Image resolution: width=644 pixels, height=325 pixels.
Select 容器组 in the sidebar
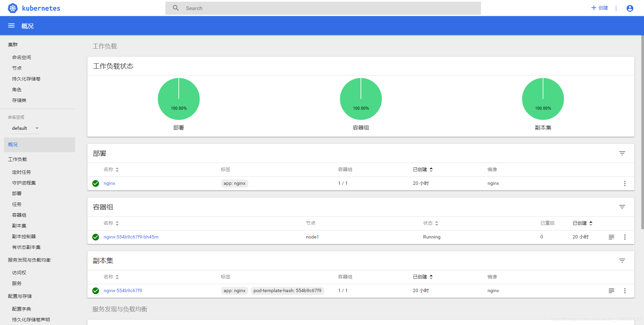click(19, 215)
